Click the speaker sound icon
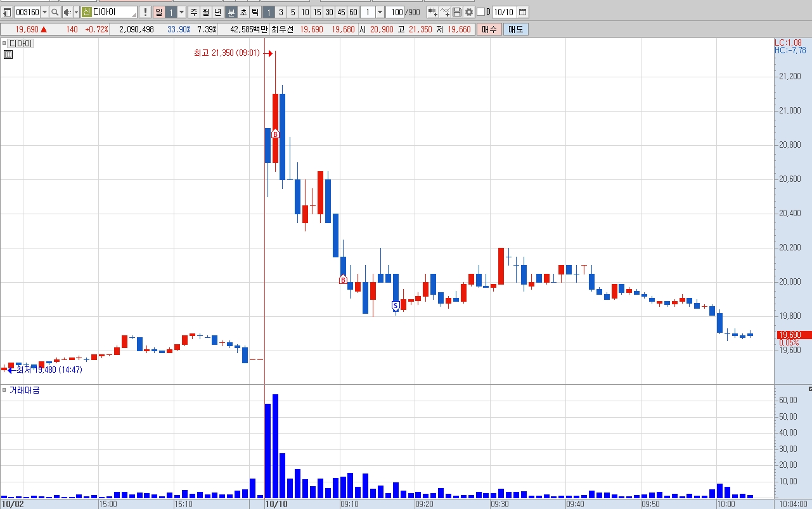Viewport: 812px width, 509px height. click(x=68, y=12)
